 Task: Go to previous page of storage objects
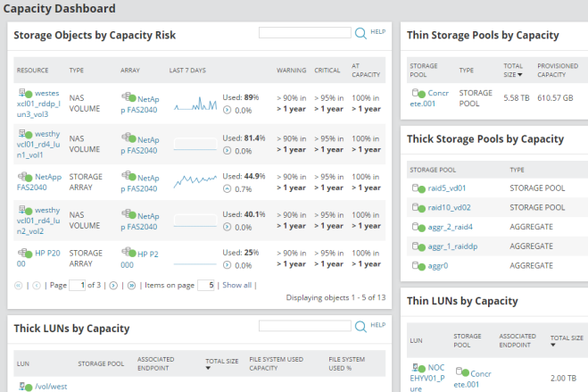tap(36, 285)
